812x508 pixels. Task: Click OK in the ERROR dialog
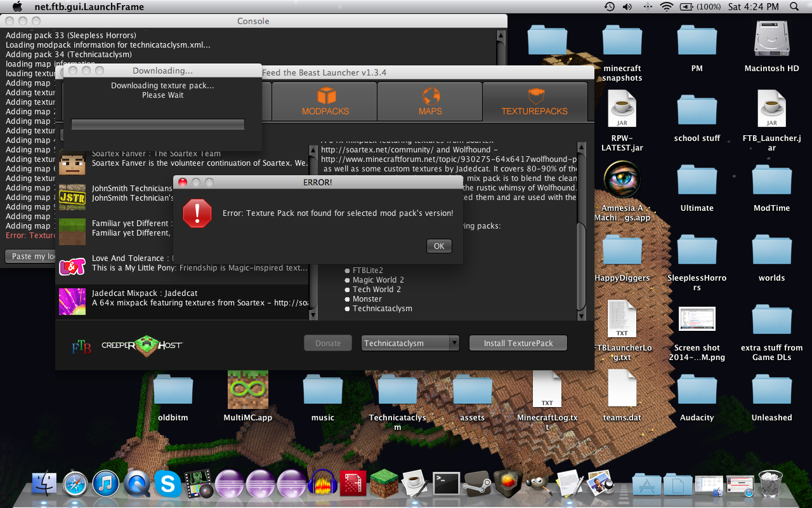click(x=439, y=246)
